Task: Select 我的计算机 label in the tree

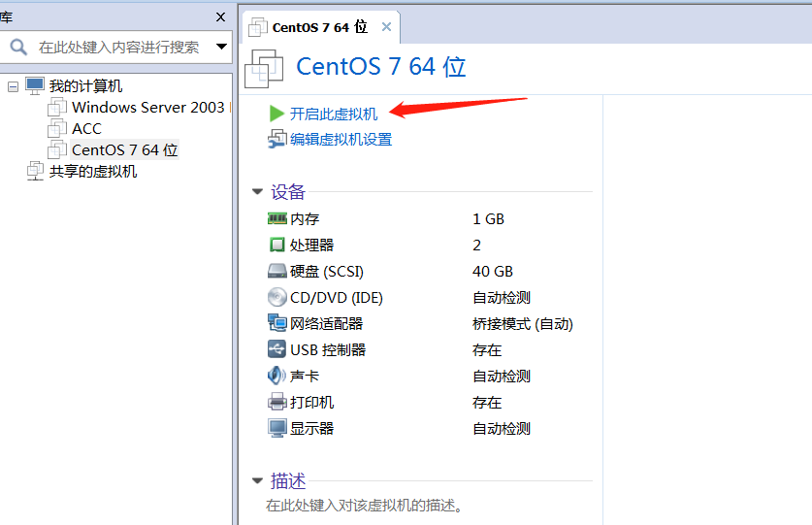Action: coord(86,85)
